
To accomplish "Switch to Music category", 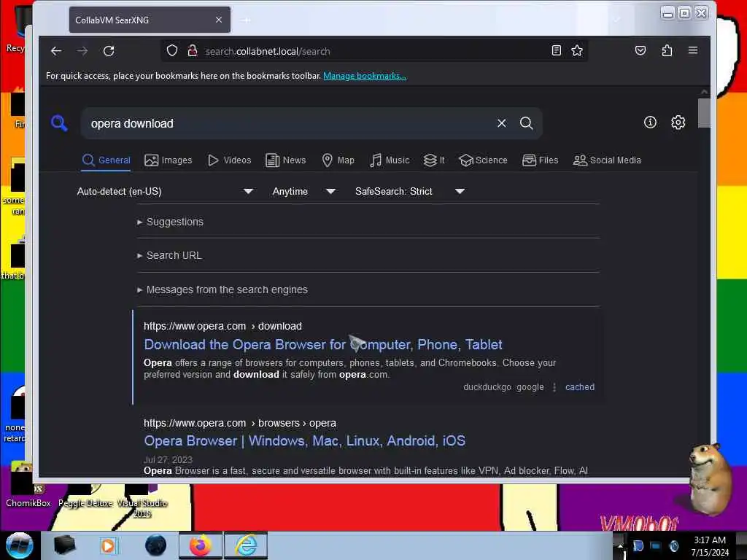I will (x=390, y=160).
